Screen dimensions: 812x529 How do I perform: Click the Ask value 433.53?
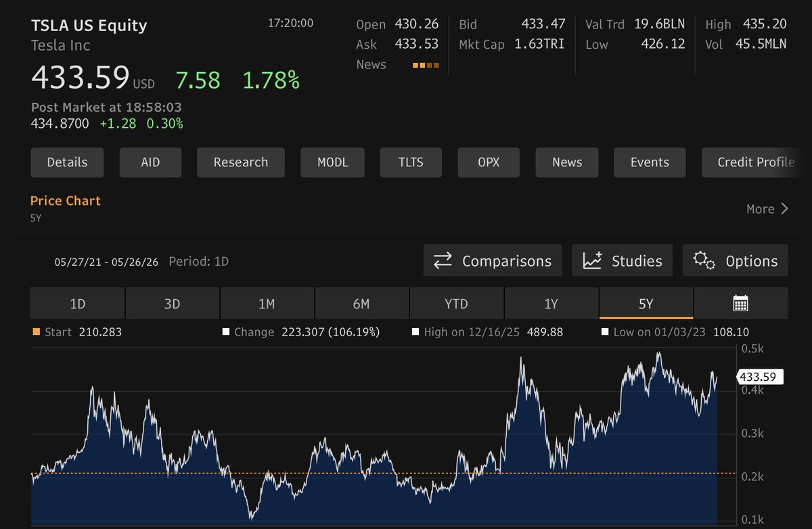416,44
